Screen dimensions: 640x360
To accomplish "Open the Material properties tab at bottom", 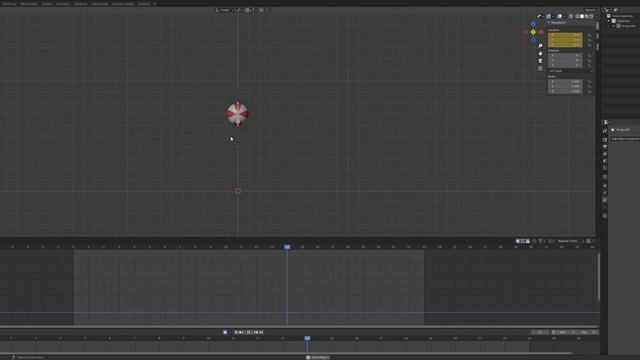I will (x=605, y=216).
